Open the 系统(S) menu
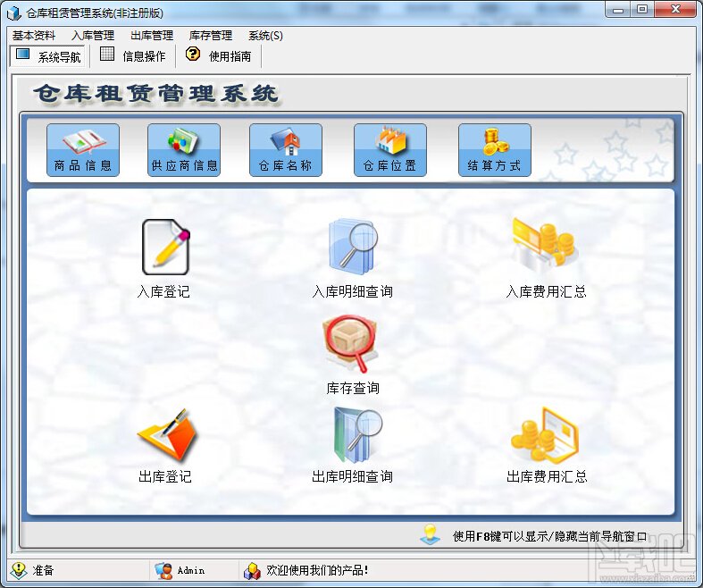This screenshot has height=588, width=703. pyautogui.click(x=266, y=36)
